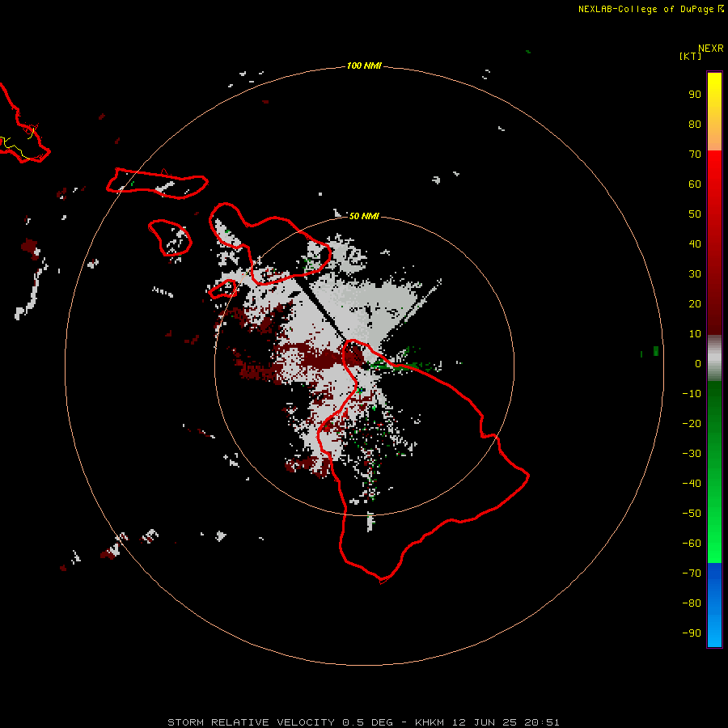The image size is (728, 728).
Task: Select the positive 60 kt scale label
Action: coord(695,184)
